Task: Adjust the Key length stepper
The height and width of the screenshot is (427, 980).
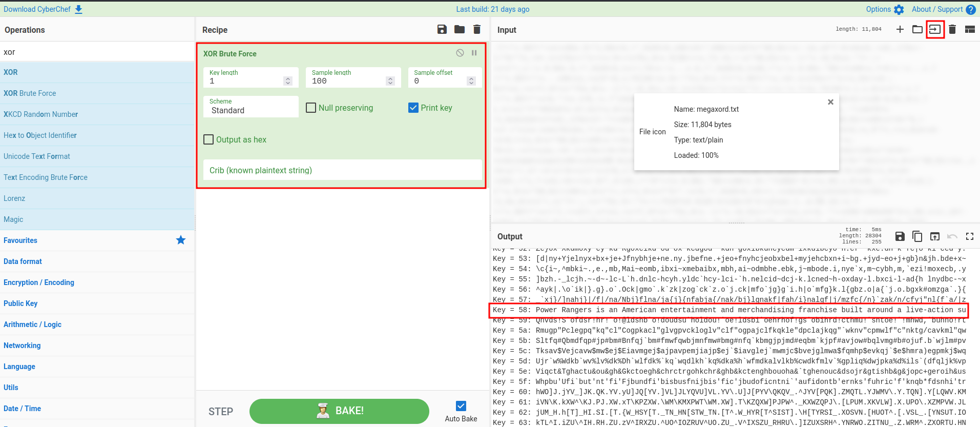Action: (288, 81)
